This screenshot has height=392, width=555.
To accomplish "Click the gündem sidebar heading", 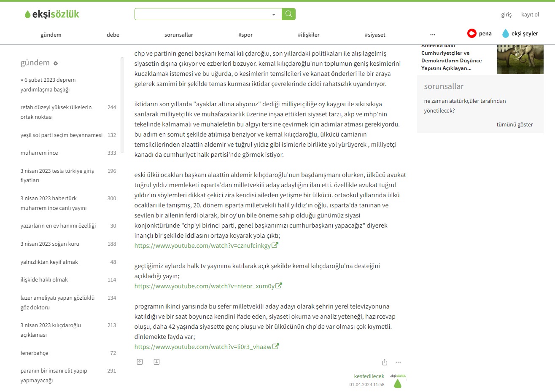I will (35, 62).
